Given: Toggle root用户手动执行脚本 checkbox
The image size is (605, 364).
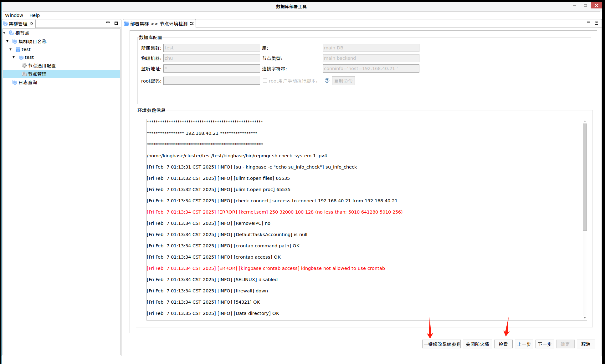Looking at the screenshot, I should (x=265, y=80).
